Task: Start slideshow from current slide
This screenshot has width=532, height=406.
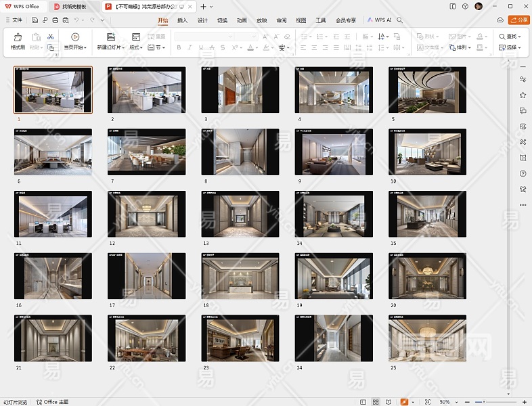Action: point(74,37)
